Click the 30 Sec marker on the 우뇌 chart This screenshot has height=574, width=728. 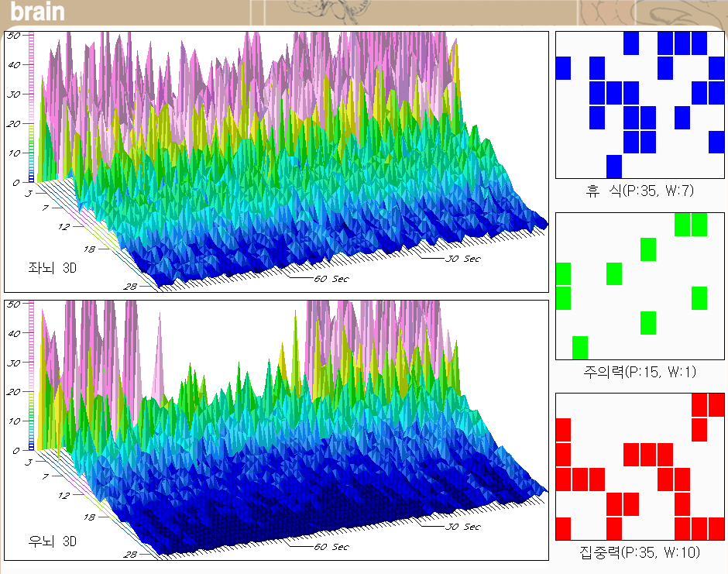[462, 527]
